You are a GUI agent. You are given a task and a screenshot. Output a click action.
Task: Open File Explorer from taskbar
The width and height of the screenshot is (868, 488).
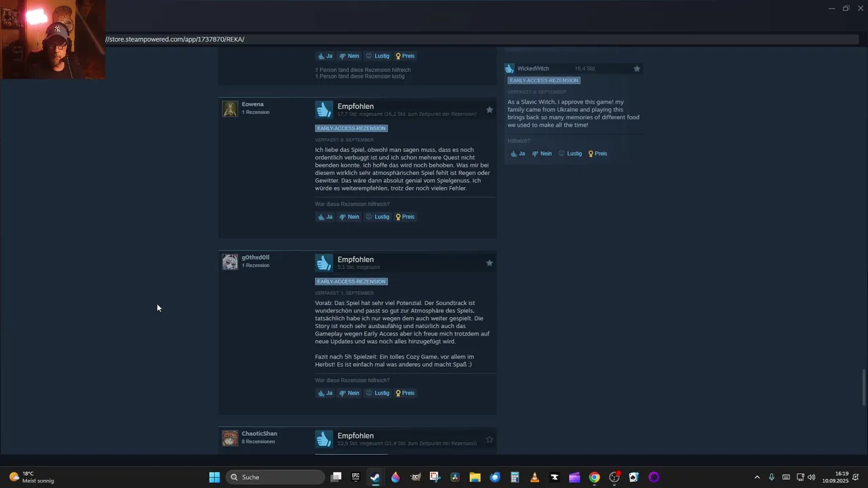475,477
